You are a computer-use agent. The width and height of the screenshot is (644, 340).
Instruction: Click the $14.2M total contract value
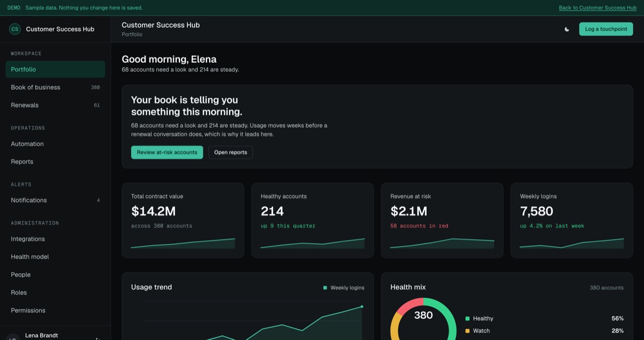[x=153, y=211]
